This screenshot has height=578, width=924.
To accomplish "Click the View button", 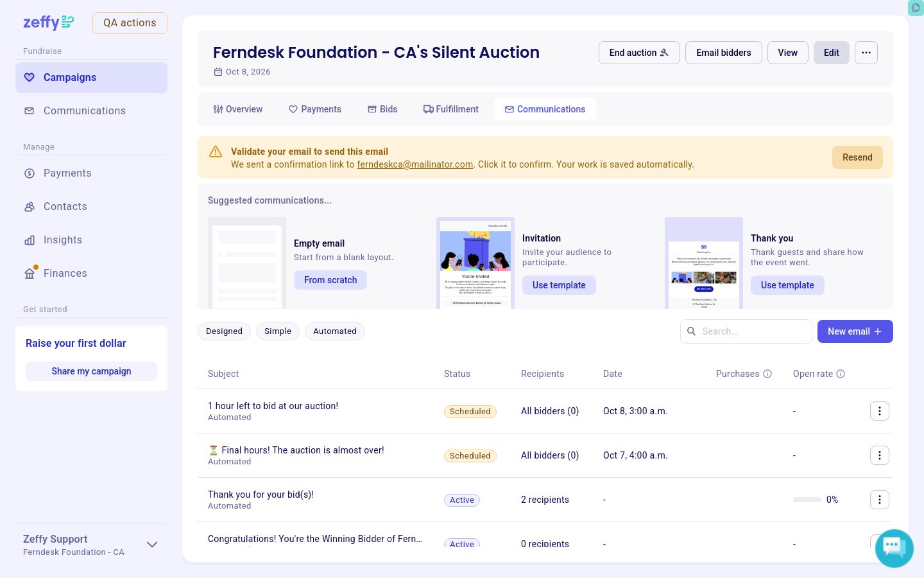I will (x=788, y=53).
